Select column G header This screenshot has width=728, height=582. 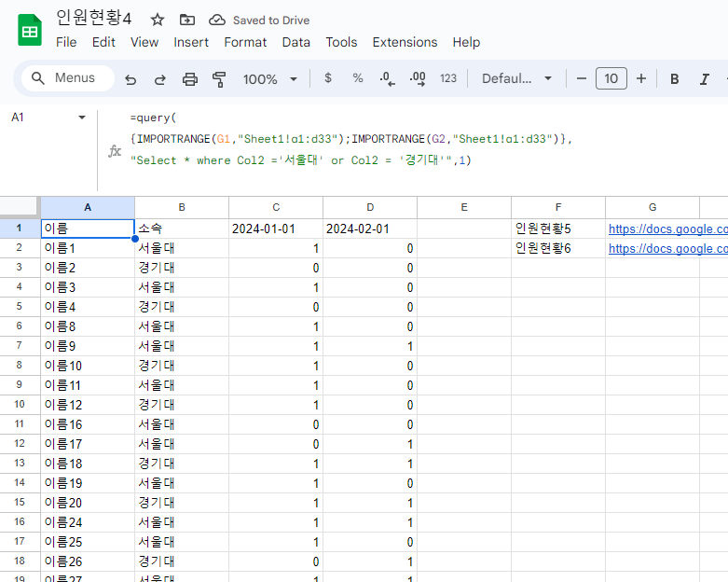point(652,208)
